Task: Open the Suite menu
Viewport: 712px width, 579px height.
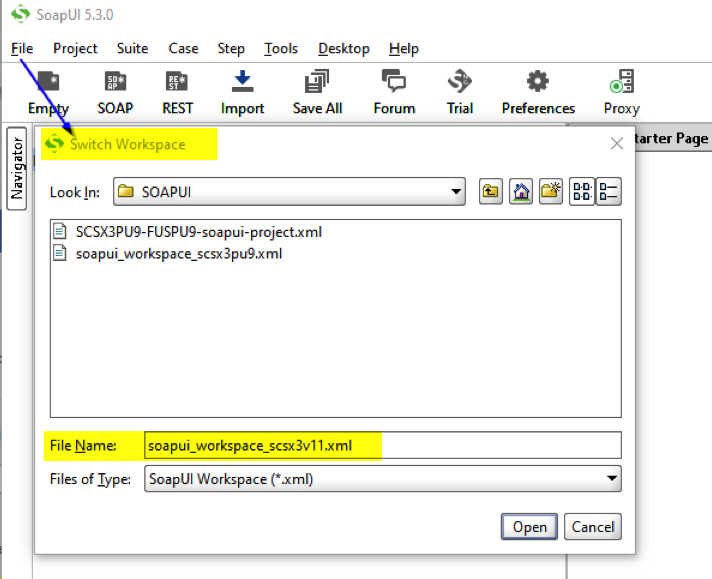Action: pyautogui.click(x=132, y=48)
